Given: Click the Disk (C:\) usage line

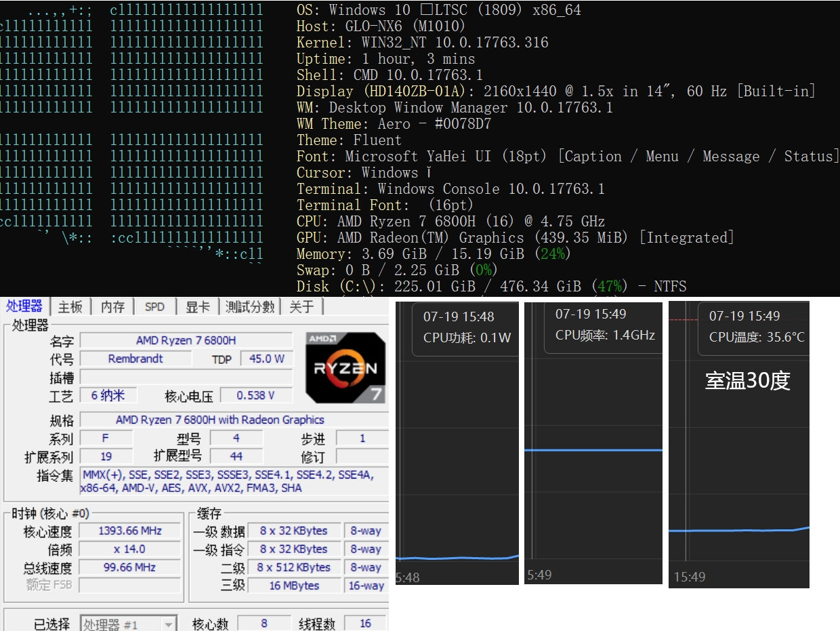Looking at the screenshot, I should pyautogui.click(x=491, y=287).
